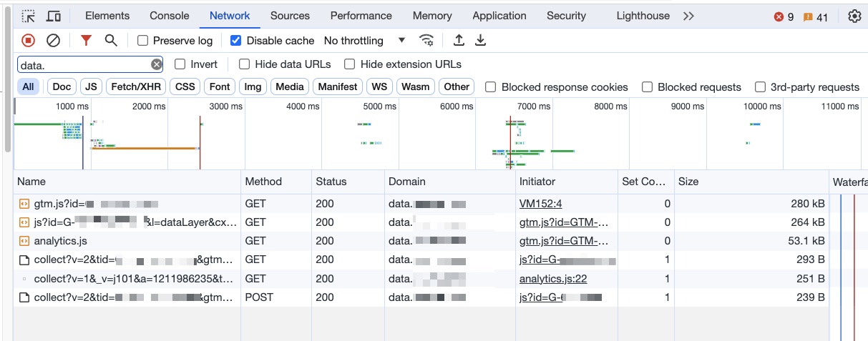Click document icon of POST collect row
868x341 pixels.
[x=24, y=297]
